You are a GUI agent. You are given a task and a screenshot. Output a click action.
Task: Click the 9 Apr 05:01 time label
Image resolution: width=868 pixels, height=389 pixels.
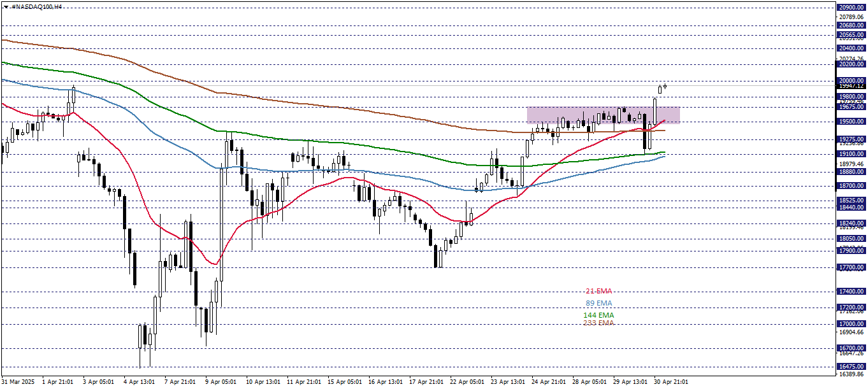click(221, 382)
